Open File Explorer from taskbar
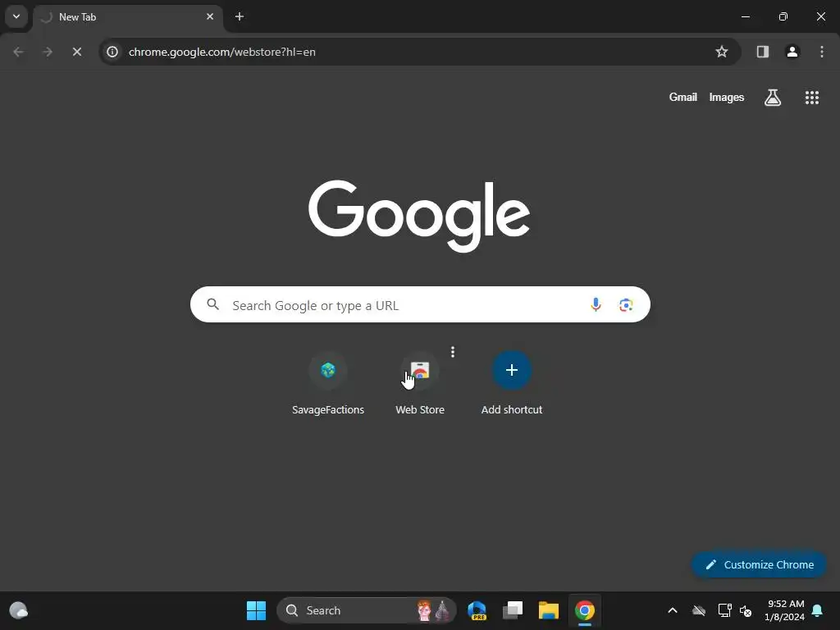This screenshot has height=630, width=840. coord(549,610)
